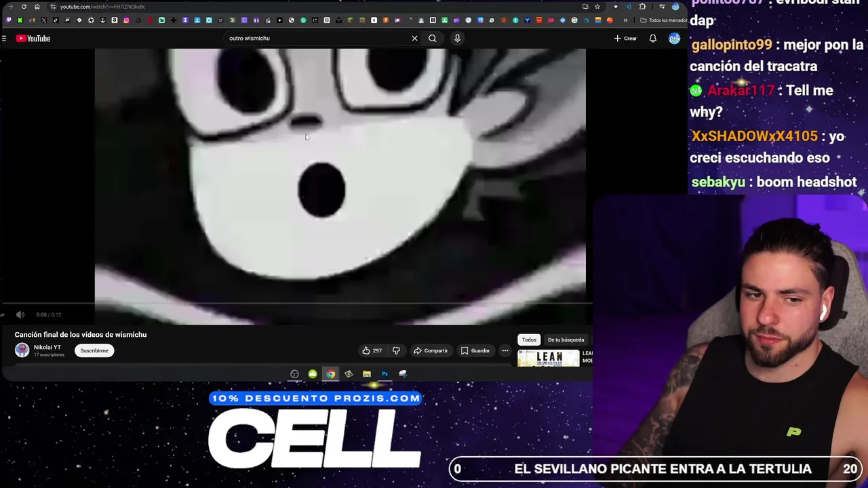Open the YouTube guide hamburger menu
The image size is (868, 488).
[x=4, y=39]
